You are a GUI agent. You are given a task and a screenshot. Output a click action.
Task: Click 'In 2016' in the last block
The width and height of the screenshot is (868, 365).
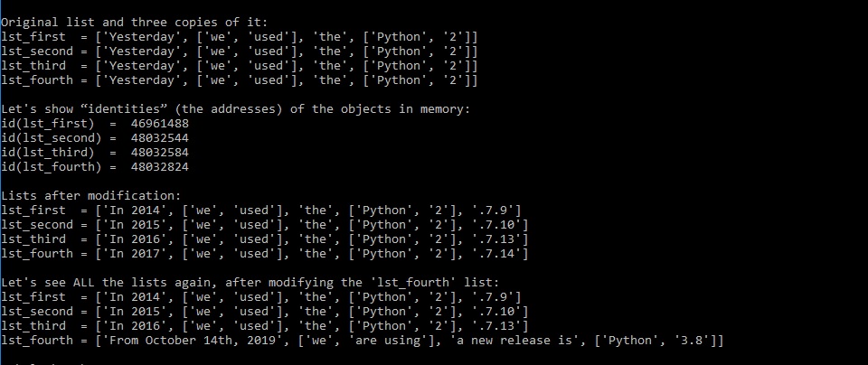pyautogui.click(x=135, y=326)
